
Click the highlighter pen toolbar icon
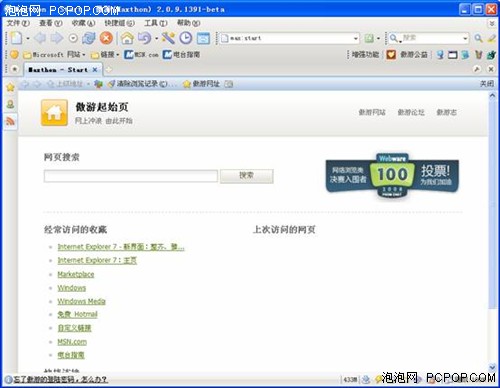tap(492, 38)
